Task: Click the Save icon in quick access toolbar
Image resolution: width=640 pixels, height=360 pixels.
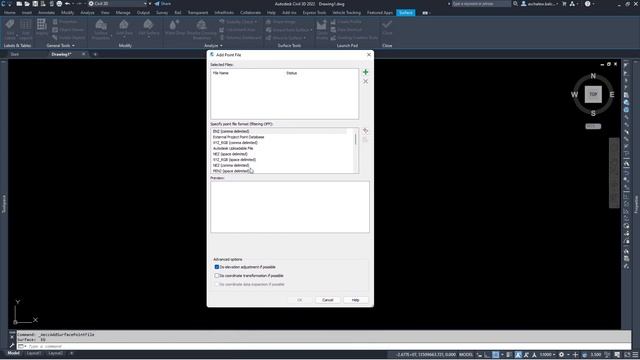Action: click(x=35, y=4)
